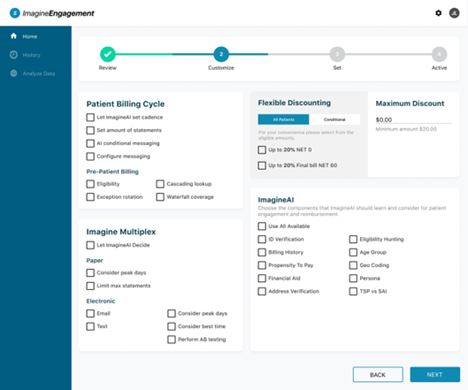Screen dimensions: 468x390
Task: Enable the Persona checkbox
Action: click(x=353, y=278)
